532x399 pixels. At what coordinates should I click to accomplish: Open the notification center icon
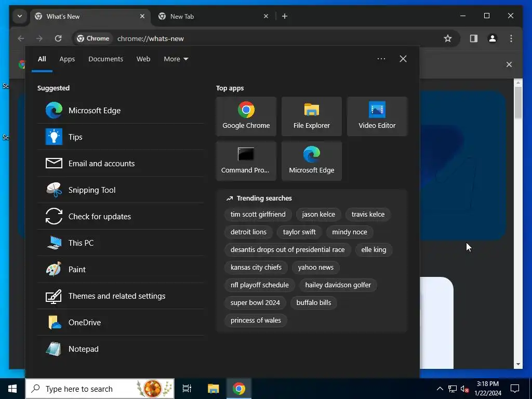(x=515, y=389)
